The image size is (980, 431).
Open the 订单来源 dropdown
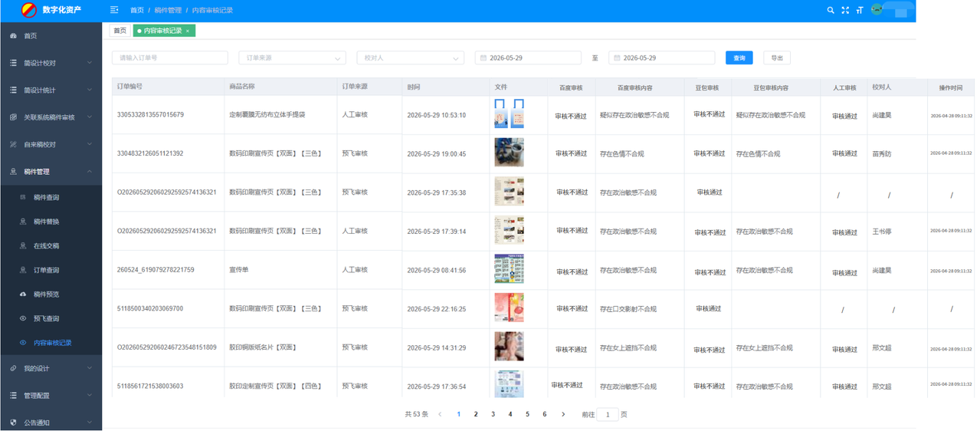click(292, 58)
